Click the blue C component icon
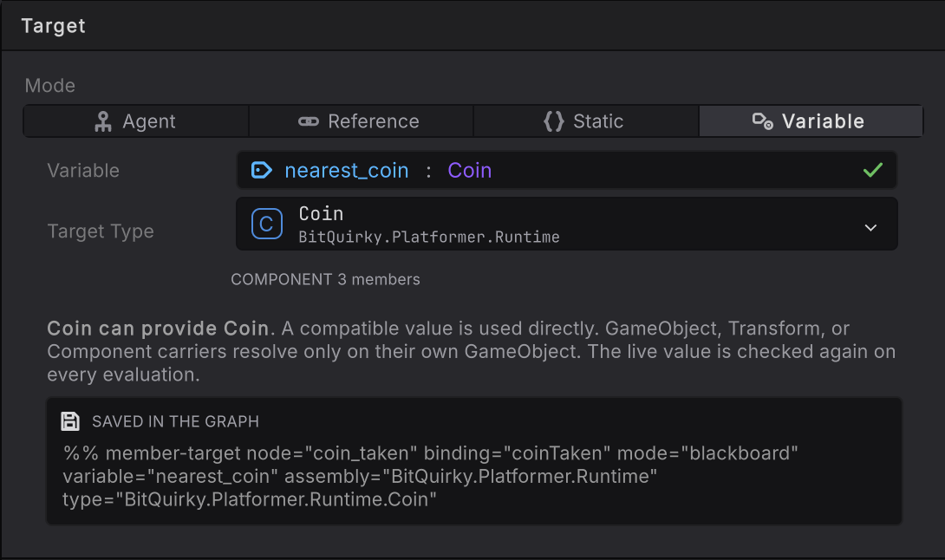The height and width of the screenshot is (560, 945). [266, 225]
